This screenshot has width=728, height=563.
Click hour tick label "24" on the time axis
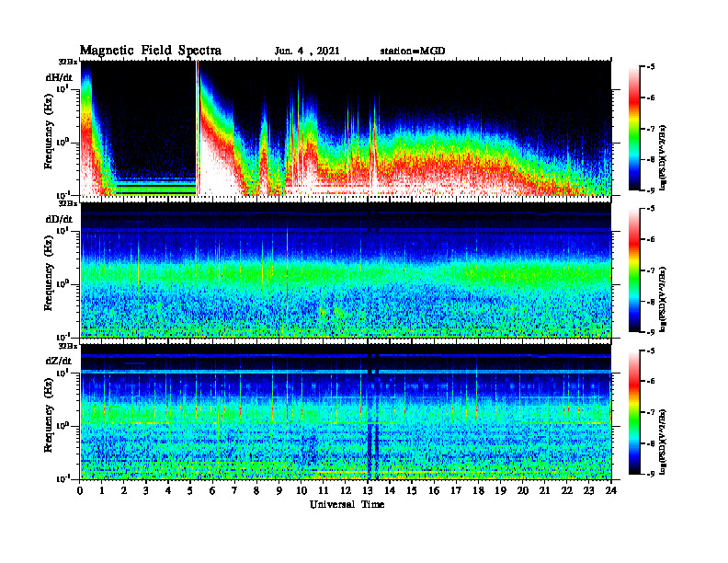611,490
